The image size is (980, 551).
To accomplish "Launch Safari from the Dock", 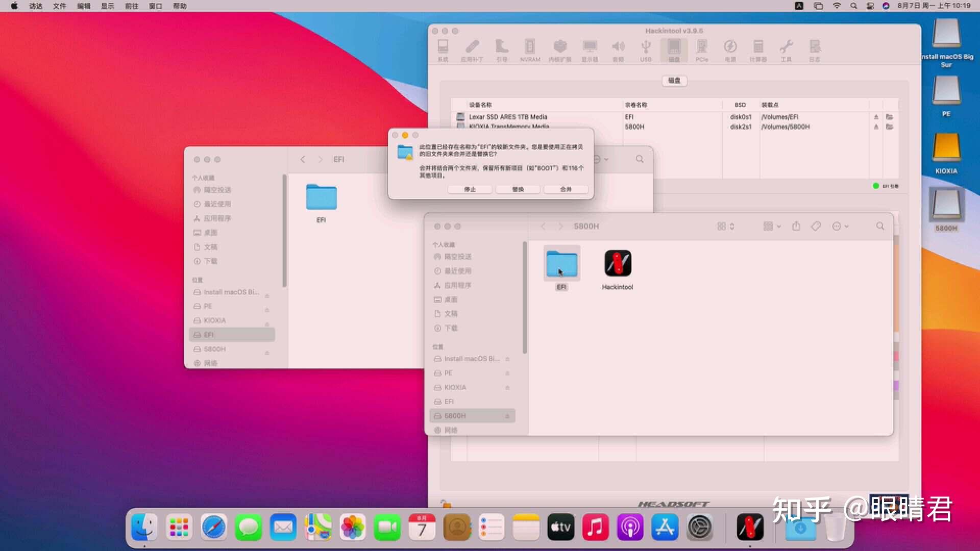I will click(214, 527).
